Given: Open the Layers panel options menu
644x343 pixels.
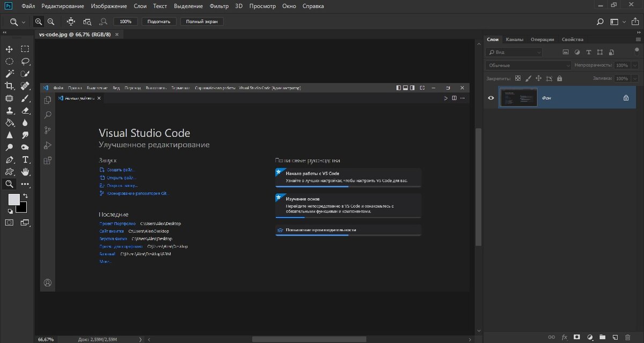Looking at the screenshot, I should click(637, 39).
